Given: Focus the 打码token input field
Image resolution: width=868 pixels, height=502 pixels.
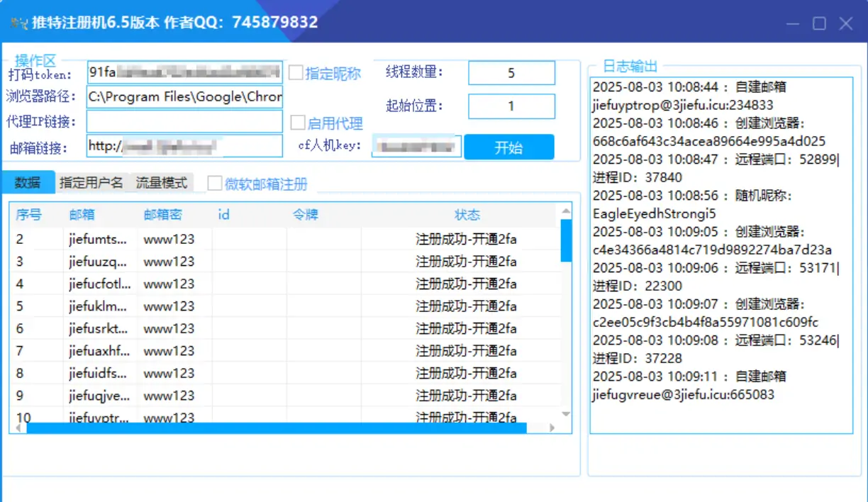Looking at the screenshot, I should click(x=184, y=72).
